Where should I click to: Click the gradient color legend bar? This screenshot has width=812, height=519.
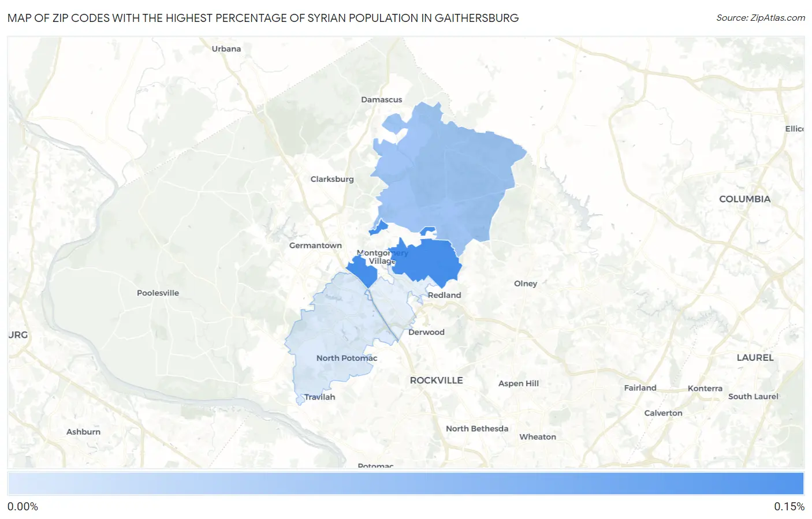(x=406, y=484)
